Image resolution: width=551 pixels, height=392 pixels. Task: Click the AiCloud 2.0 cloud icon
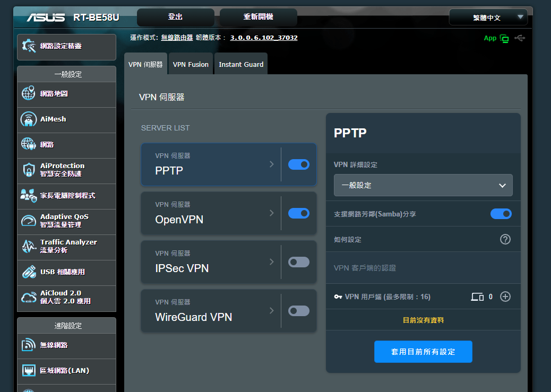tap(29, 297)
